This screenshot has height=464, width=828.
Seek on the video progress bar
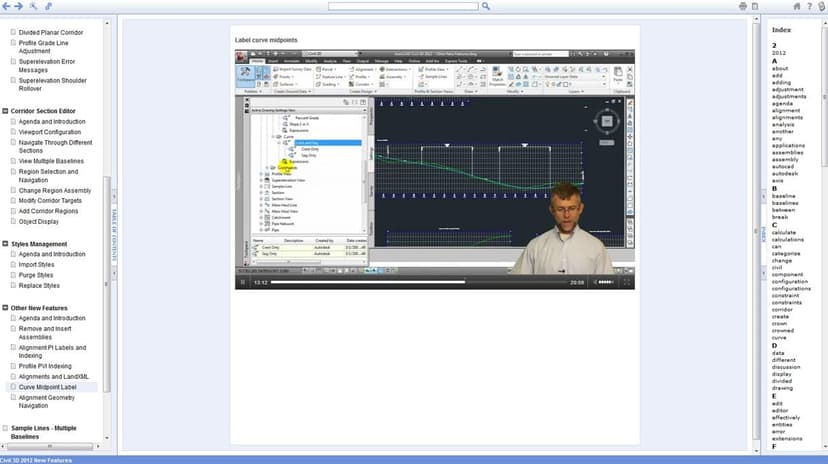tap(418, 282)
